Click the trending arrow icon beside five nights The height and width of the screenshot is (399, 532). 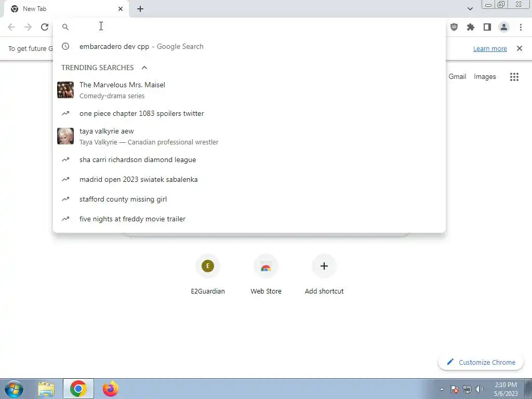tap(65, 219)
